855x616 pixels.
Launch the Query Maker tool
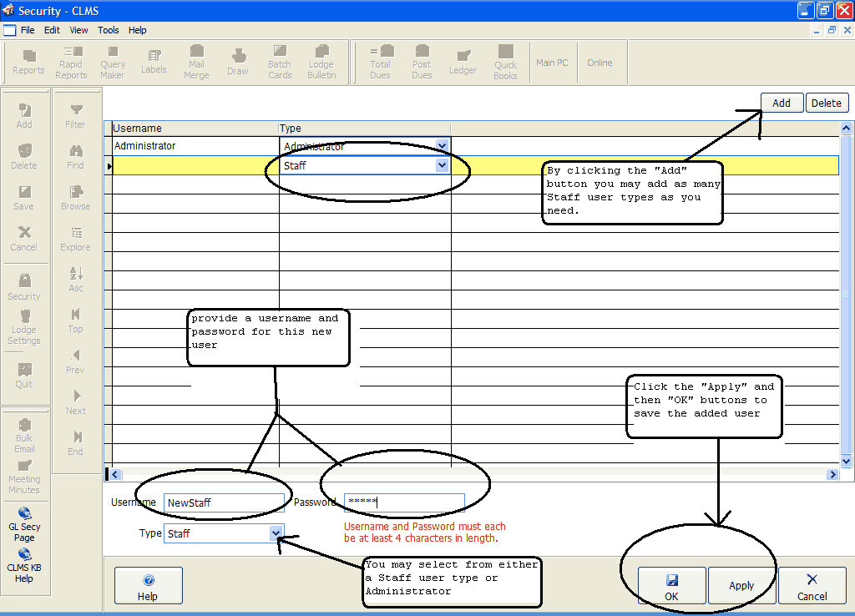(113, 63)
